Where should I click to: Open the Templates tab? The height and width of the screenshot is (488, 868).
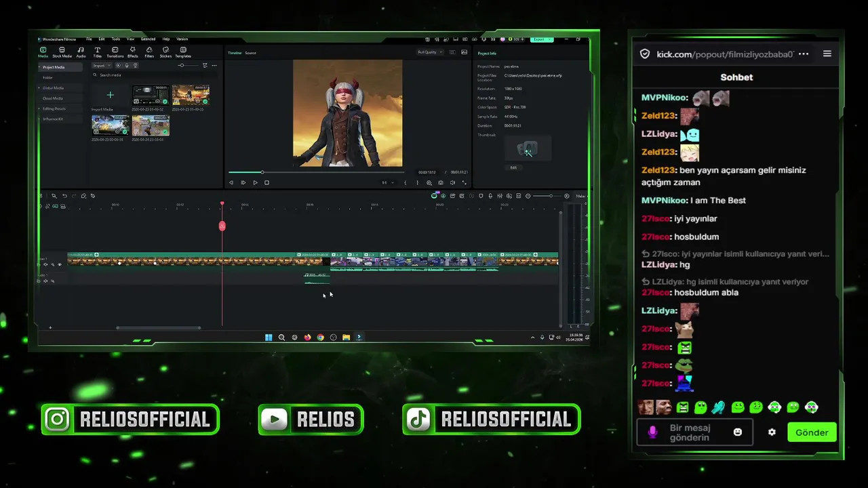[183, 52]
